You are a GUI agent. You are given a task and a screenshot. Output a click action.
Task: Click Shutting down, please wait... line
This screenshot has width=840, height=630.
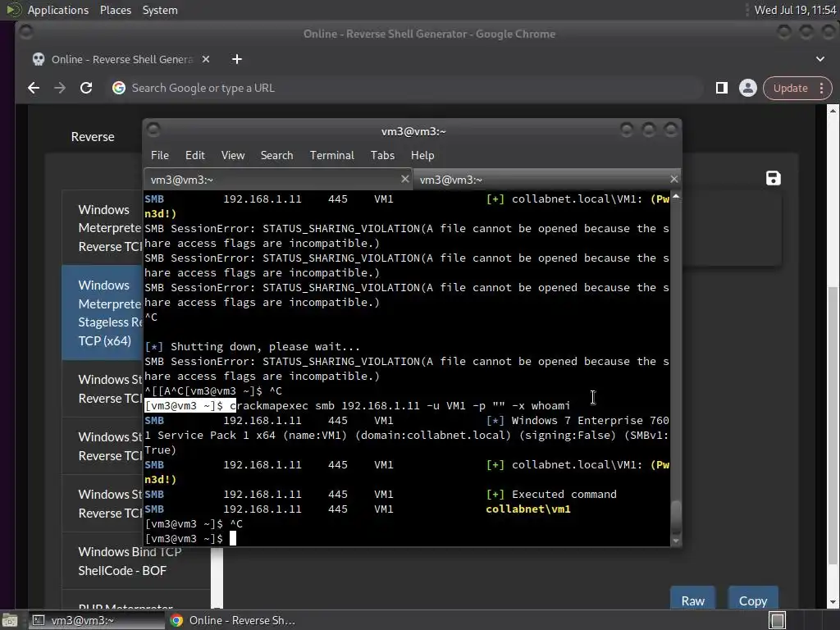[x=253, y=347]
